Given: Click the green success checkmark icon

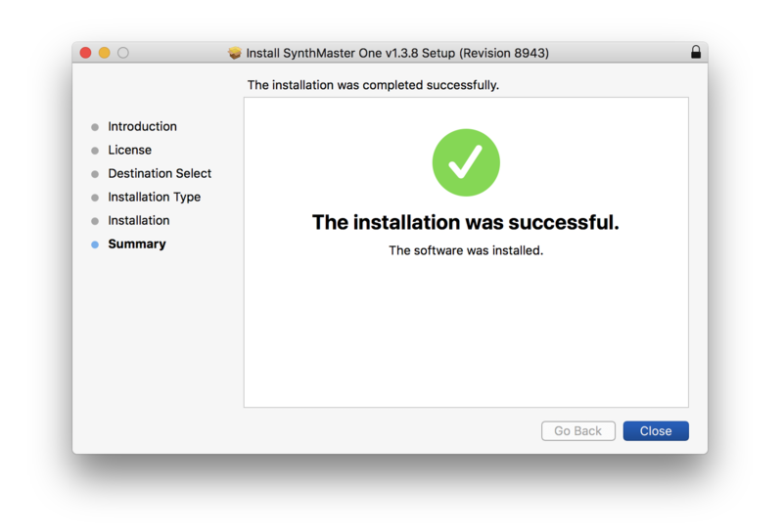Looking at the screenshot, I should (x=466, y=162).
